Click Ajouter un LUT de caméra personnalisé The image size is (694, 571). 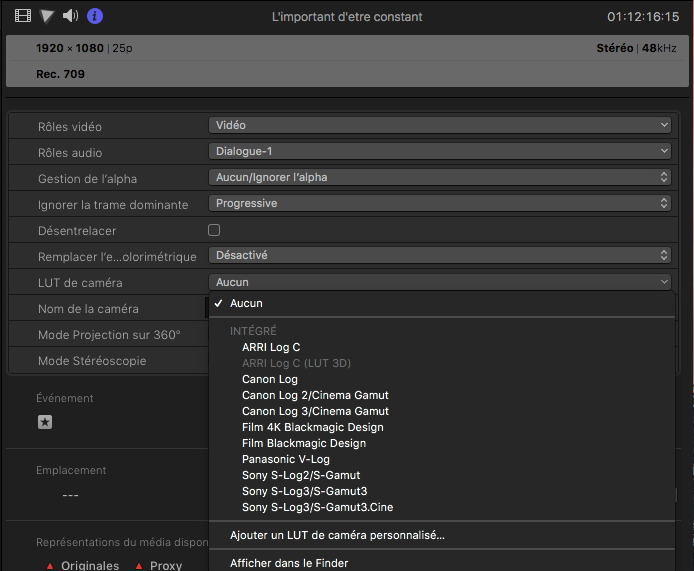pyautogui.click(x=337, y=535)
